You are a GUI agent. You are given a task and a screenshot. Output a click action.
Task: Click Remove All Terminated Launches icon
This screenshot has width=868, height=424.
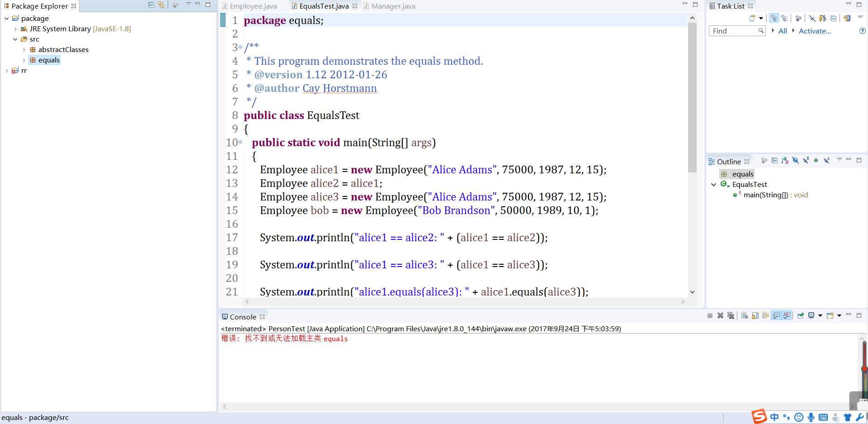731,315
